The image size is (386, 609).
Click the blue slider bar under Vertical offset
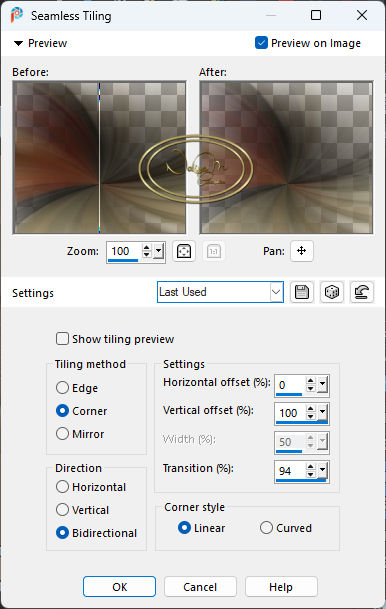302,423
